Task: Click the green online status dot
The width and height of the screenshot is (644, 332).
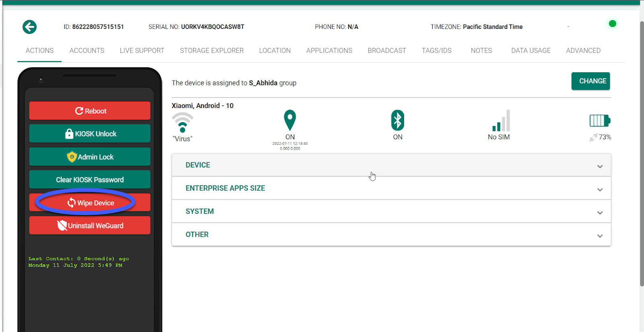Action: [613, 24]
